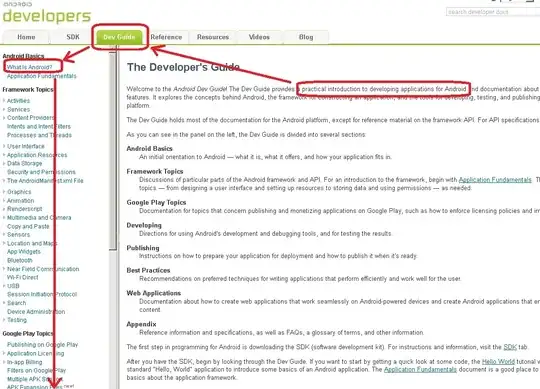Viewport: 540px width, 389px height.
Task: Open App Widgets sidebar link
Action: point(24,252)
